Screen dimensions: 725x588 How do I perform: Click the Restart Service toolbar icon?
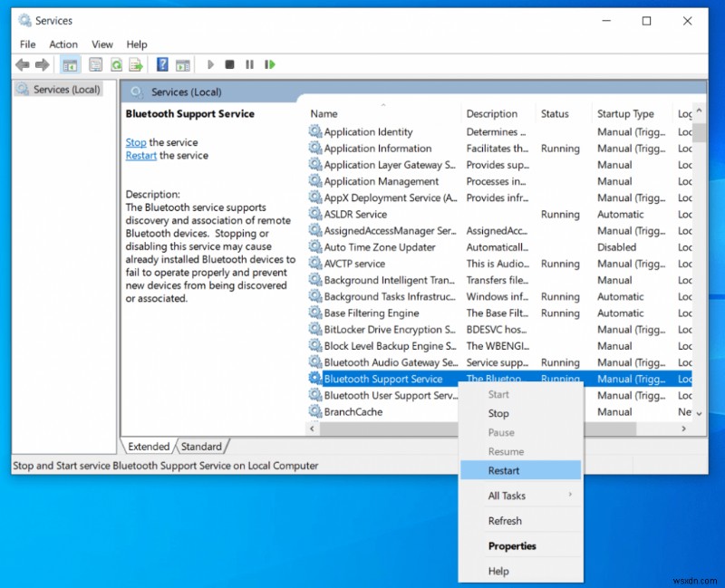(270, 64)
